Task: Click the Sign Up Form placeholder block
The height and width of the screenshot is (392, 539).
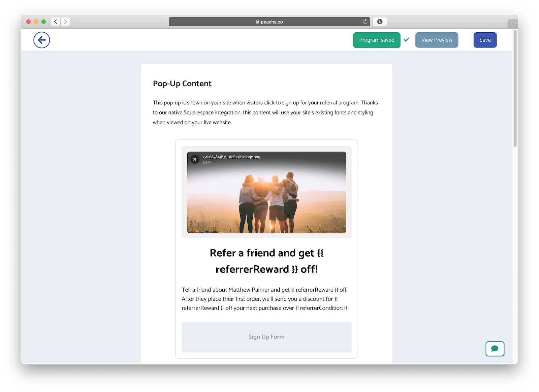Action: pos(266,337)
